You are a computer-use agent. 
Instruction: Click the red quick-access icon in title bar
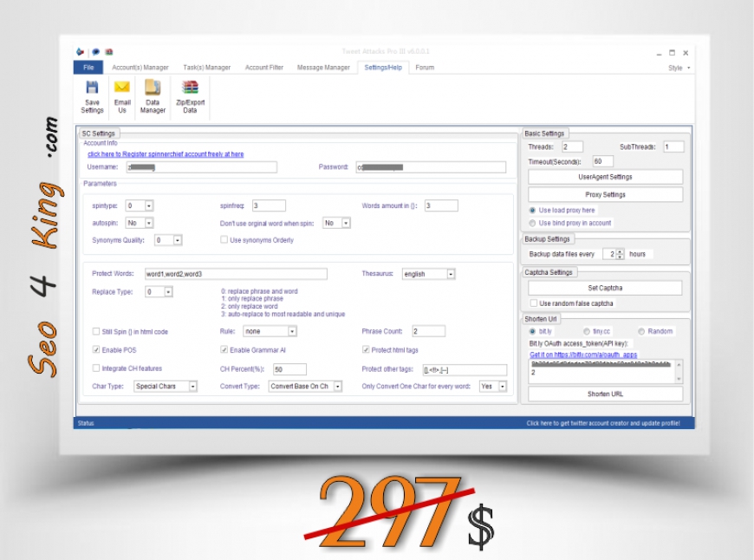109,52
